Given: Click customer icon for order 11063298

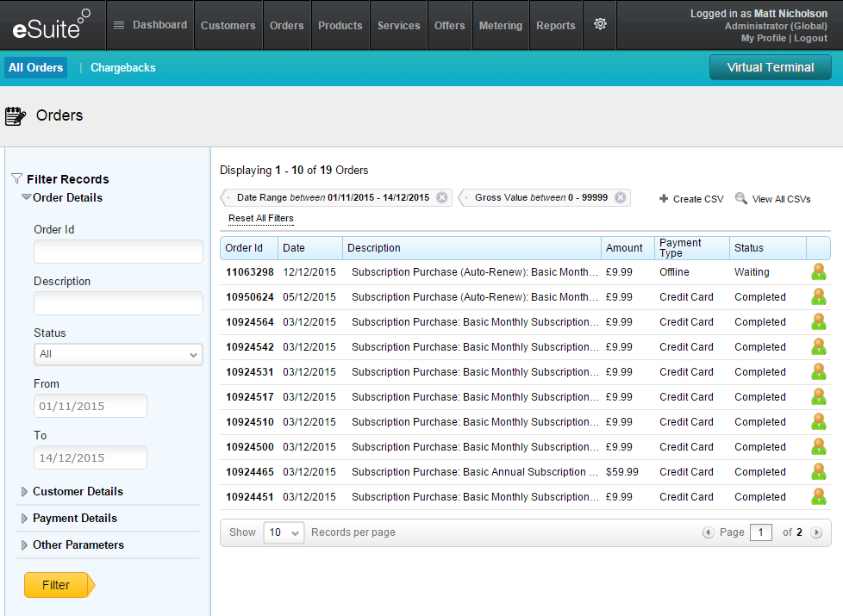Looking at the screenshot, I should coord(818,272).
